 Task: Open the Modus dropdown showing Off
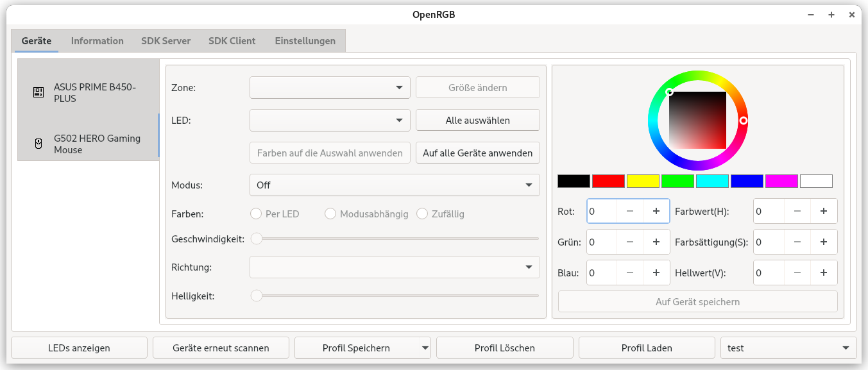(x=394, y=185)
